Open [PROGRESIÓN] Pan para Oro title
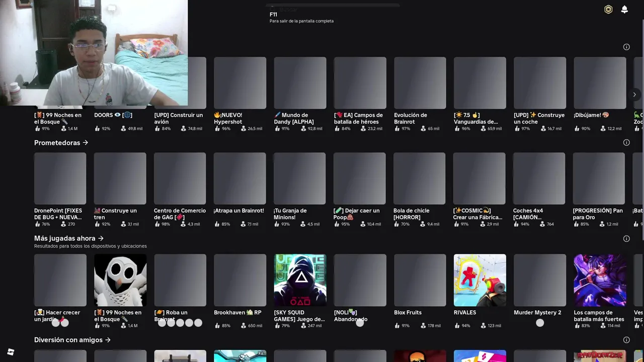This screenshot has height=362, width=644. [x=598, y=214]
